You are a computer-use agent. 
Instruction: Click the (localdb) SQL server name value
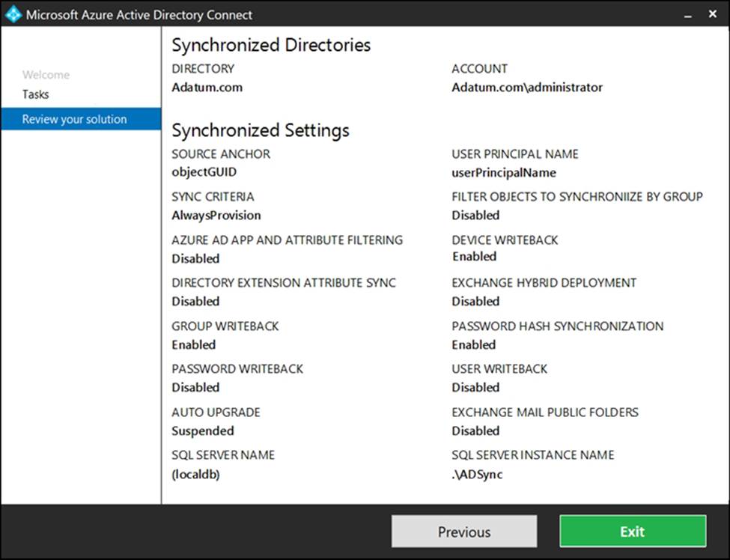point(195,474)
